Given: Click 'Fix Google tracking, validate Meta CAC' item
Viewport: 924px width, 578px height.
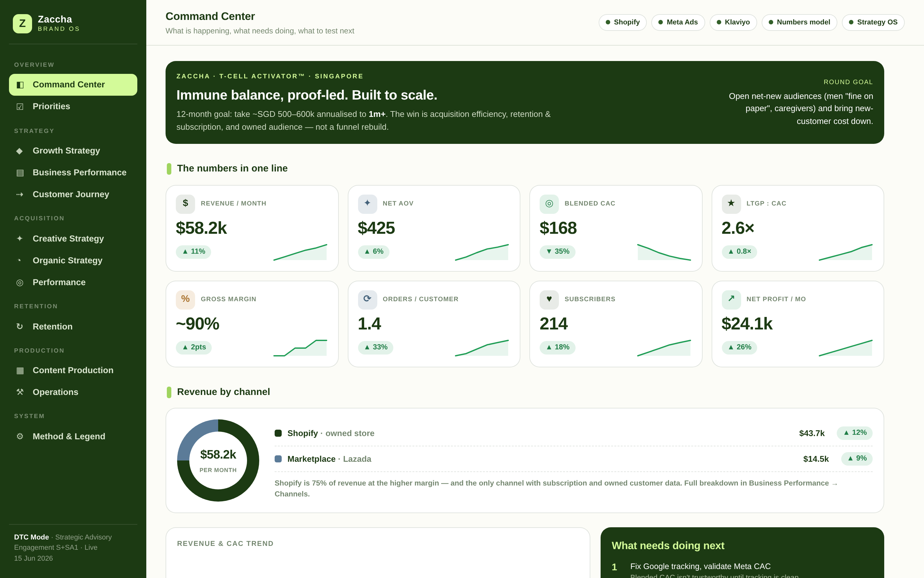Looking at the screenshot, I should [x=700, y=566].
